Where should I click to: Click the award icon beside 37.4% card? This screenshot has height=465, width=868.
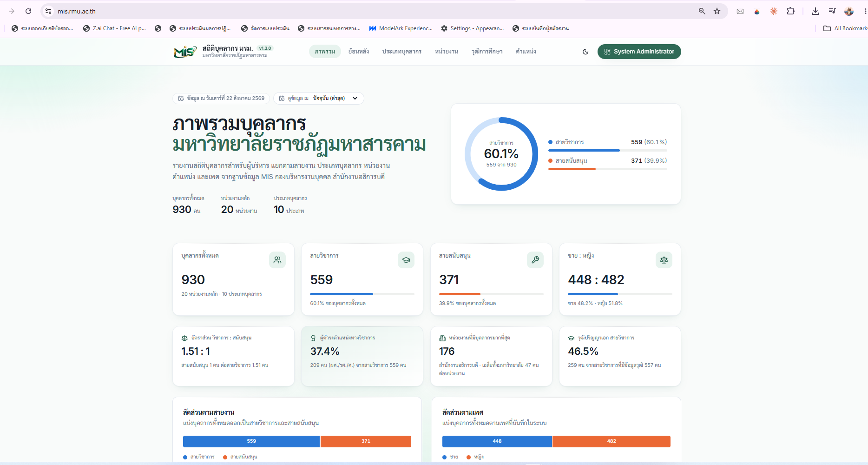(x=313, y=338)
